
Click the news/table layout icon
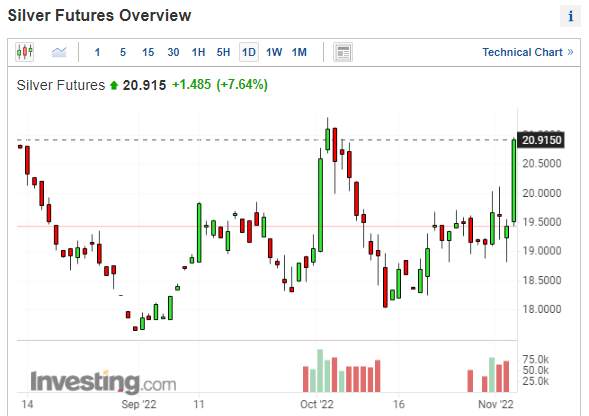tap(343, 52)
